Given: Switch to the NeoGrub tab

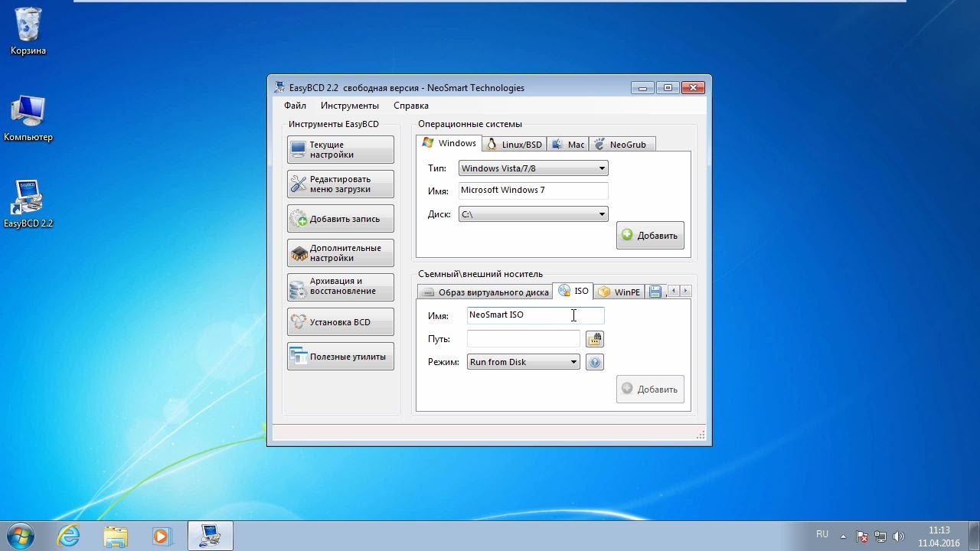Looking at the screenshot, I should pos(622,145).
